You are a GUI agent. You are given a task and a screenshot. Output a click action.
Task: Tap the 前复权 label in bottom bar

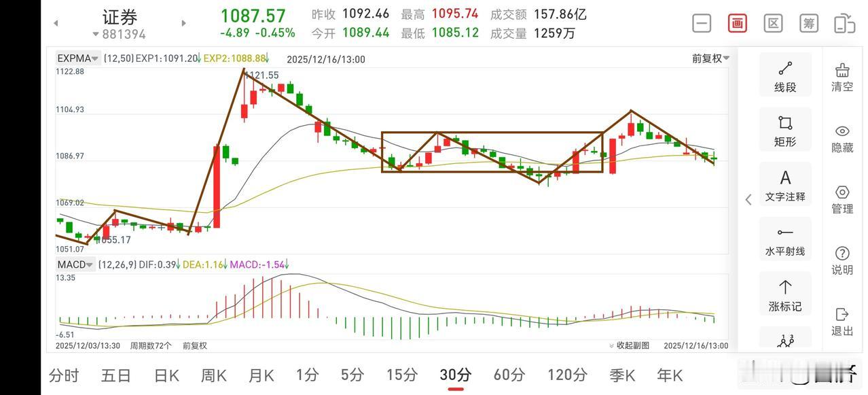click(195, 345)
